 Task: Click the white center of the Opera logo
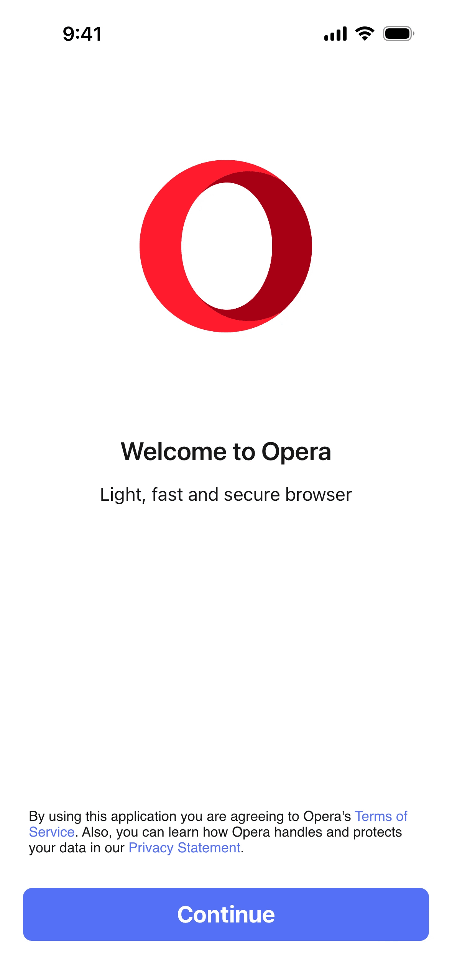click(x=227, y=246)
